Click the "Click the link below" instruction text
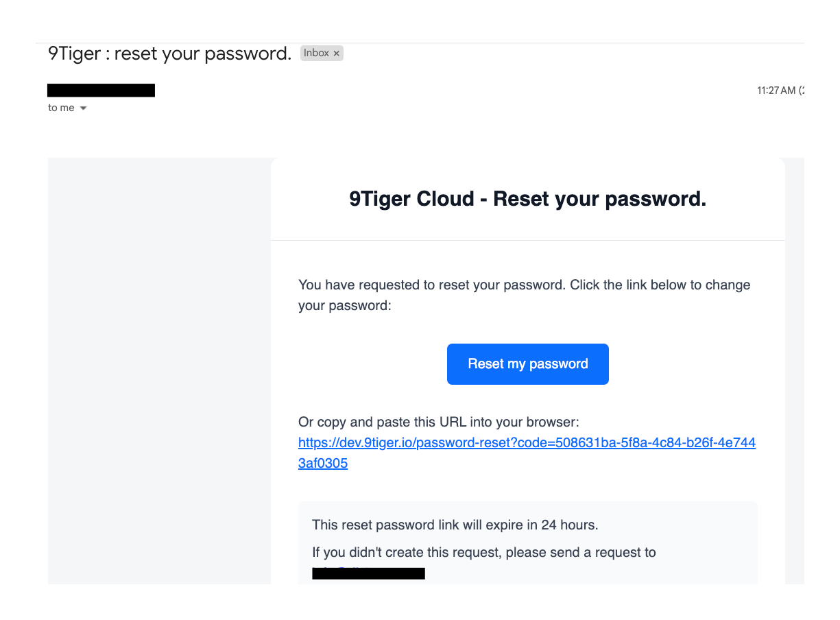The height and width of the screenshot is (620, 840). point(660,285)
